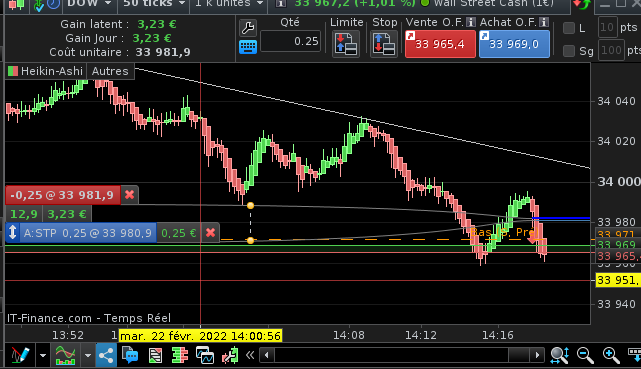The image size is (641, 369).
Task: Click the scrollbar right arrow
Action: pos(537,355)
